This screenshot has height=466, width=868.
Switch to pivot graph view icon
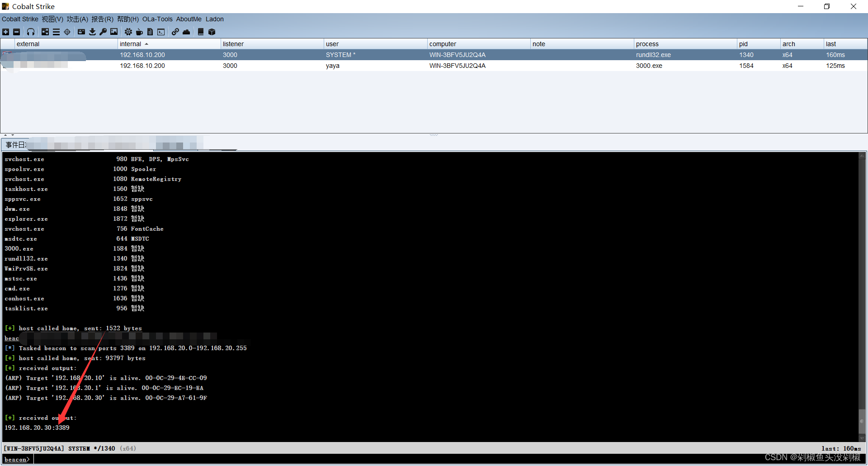click(x=45, y=32)
